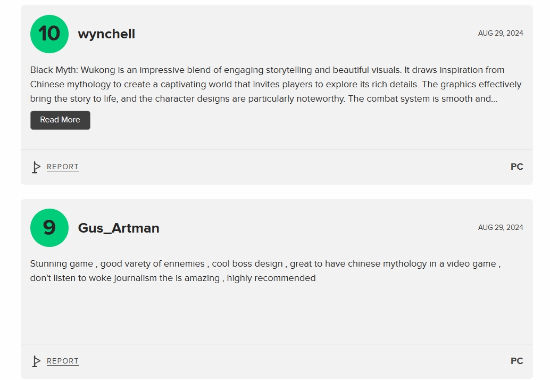The height and width of the screenshot is (380, 550).
Task: Click the green score 10 badge for wynchell
Action: (x=49, y=34)
